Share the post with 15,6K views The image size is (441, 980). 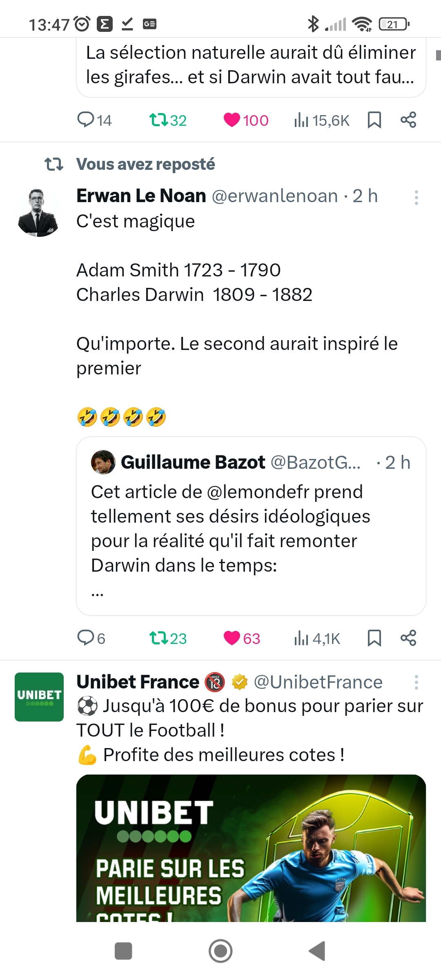pos(408,120)
